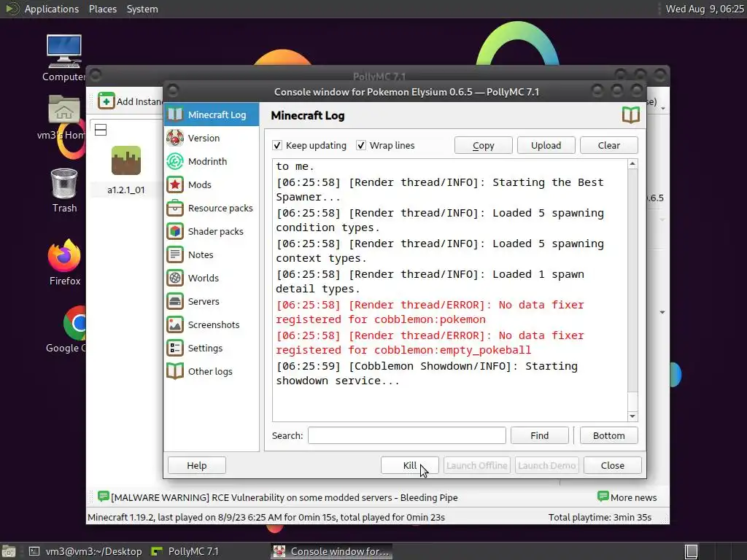Open the Applications menu
This screenshot has width=747, height=560.
click(x=52, y=9)
